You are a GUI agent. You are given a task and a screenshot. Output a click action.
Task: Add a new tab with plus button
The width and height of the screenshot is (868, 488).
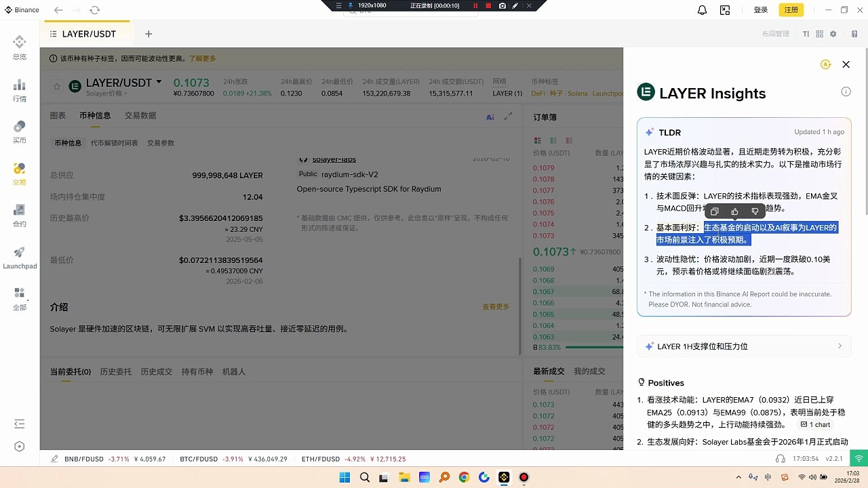pos(149,34)
